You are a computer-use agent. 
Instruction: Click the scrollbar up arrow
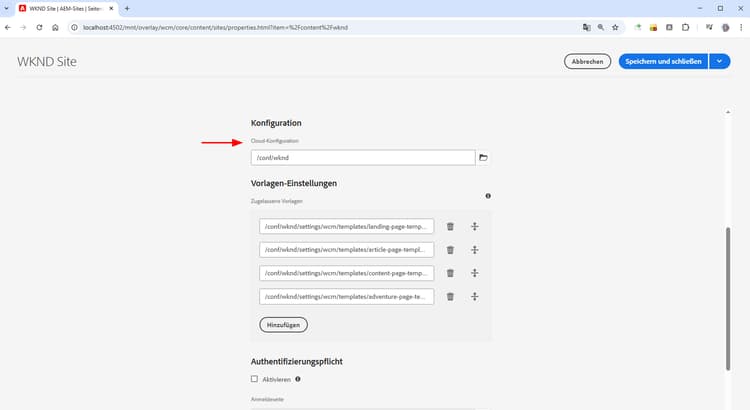pos(728,112)
